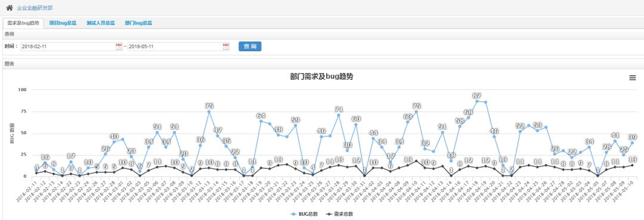Click the data point labeled 71

pyautogui.click(x=339, y=115)
